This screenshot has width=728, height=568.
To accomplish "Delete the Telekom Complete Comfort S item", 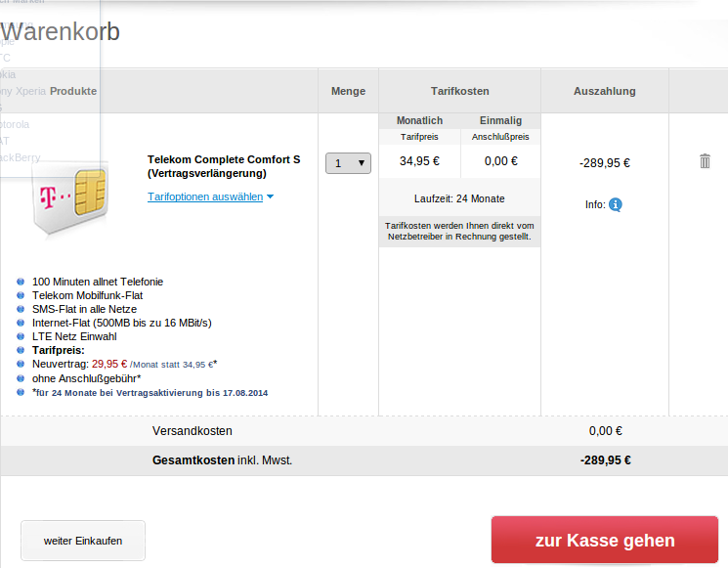I will click(705, 161).
